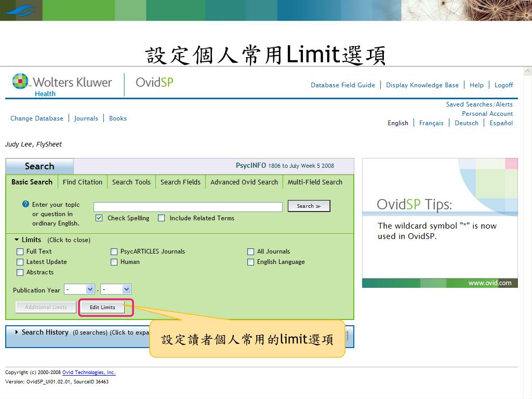Viewport: 532px width, 399px height.
Task: Open the Personal Account link
Action: click(487, 114)
